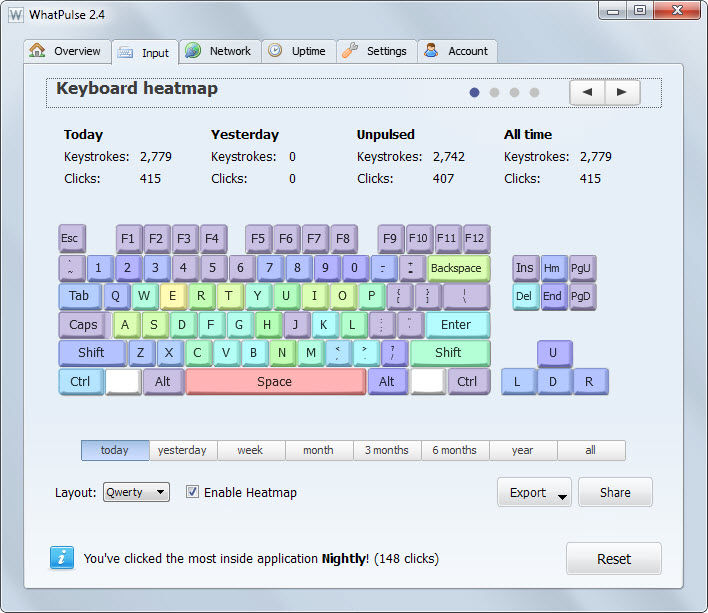Image resolution: width=708 pixels, height=613 pixels.
Task: Click the left Ctrl key on heatmap
Action: coord(81,382)
